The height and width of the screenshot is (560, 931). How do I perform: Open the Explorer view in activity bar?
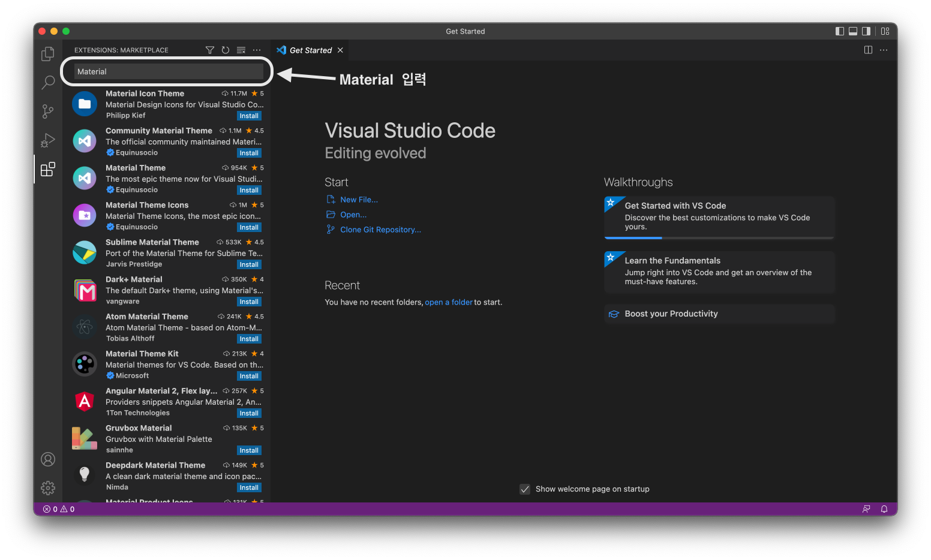[x=48, y=55]
